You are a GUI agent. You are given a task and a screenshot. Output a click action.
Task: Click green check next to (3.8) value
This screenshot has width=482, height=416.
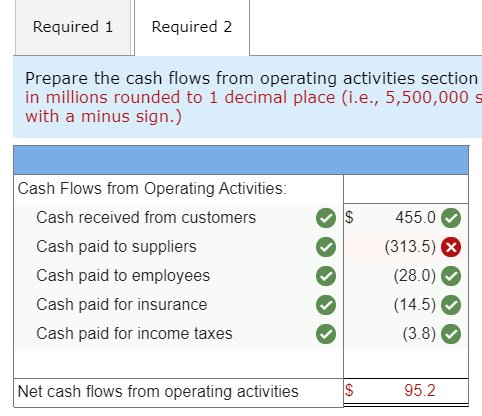coord(451,334)
